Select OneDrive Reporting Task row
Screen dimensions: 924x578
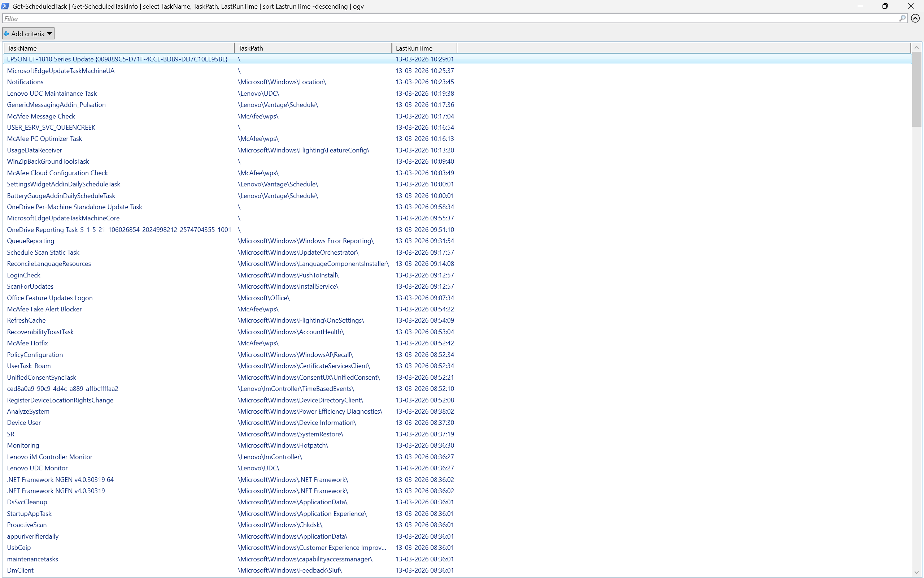pyautogui.click(x=457, y=230)
